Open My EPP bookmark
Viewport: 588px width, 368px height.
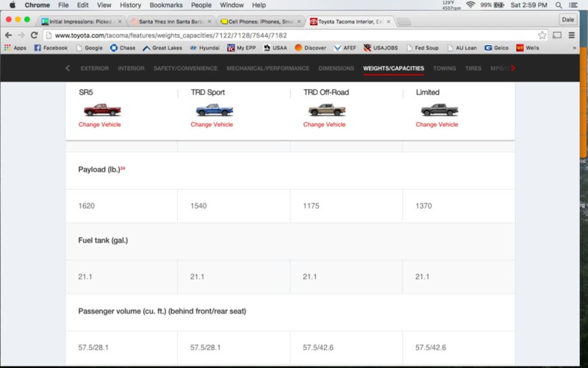(242, 48)
